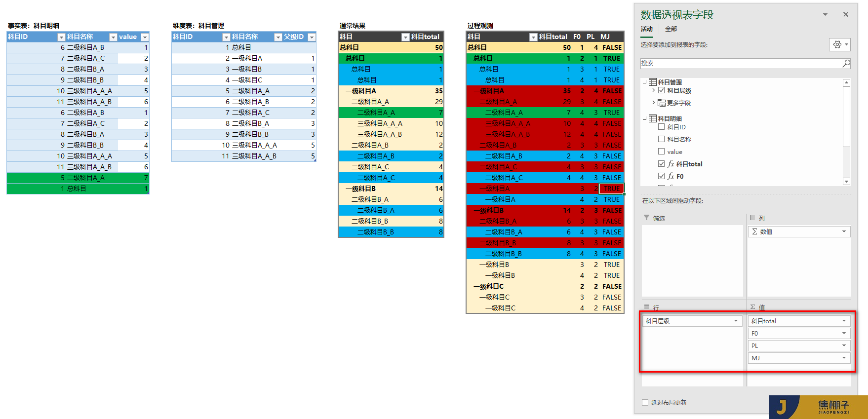Click the field list vertical scrollbar thumb

point(846,116)
